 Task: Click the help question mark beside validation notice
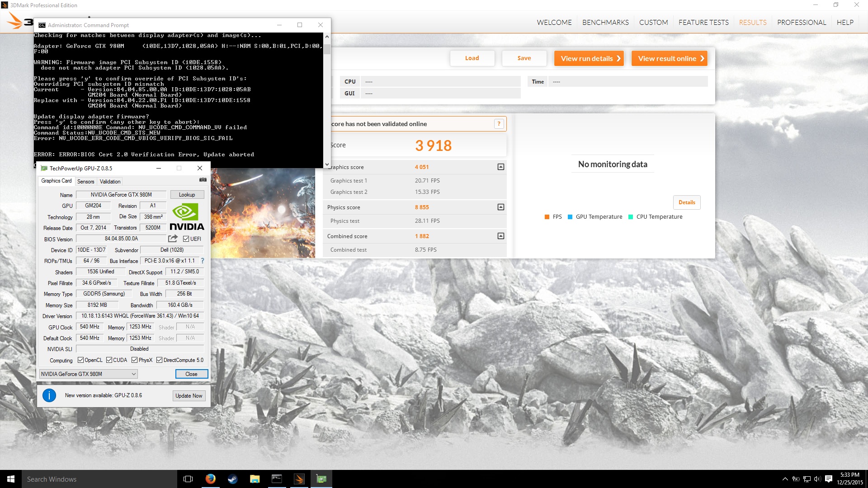(499, 124)
